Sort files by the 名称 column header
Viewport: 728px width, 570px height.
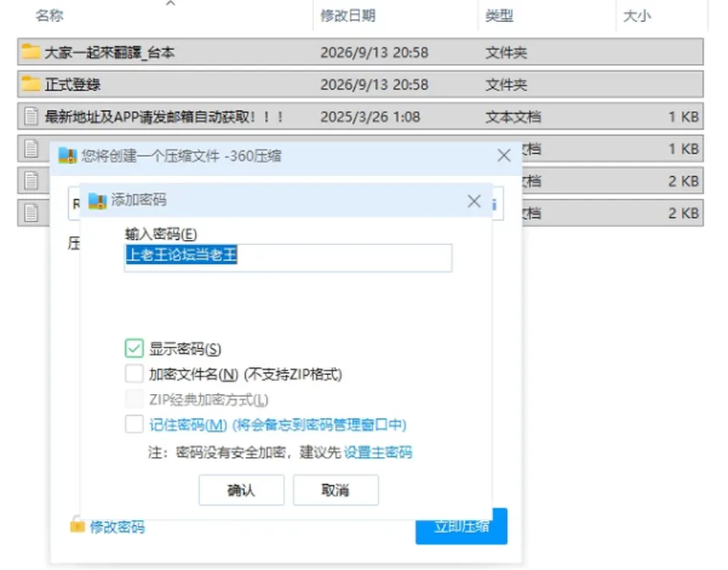49,16
